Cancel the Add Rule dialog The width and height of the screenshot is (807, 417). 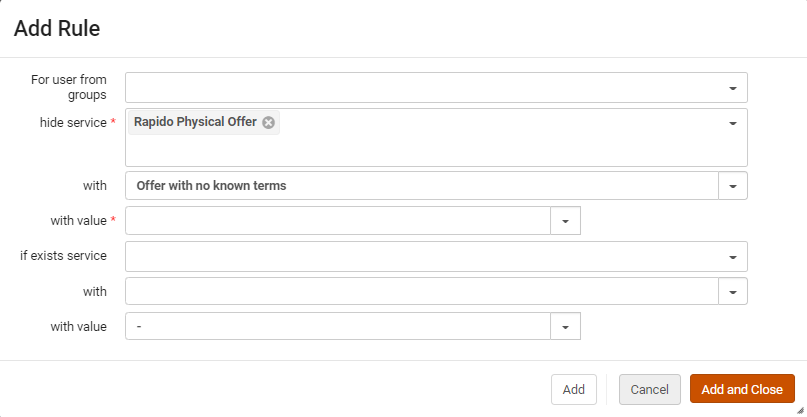click(x=649, y=390)
